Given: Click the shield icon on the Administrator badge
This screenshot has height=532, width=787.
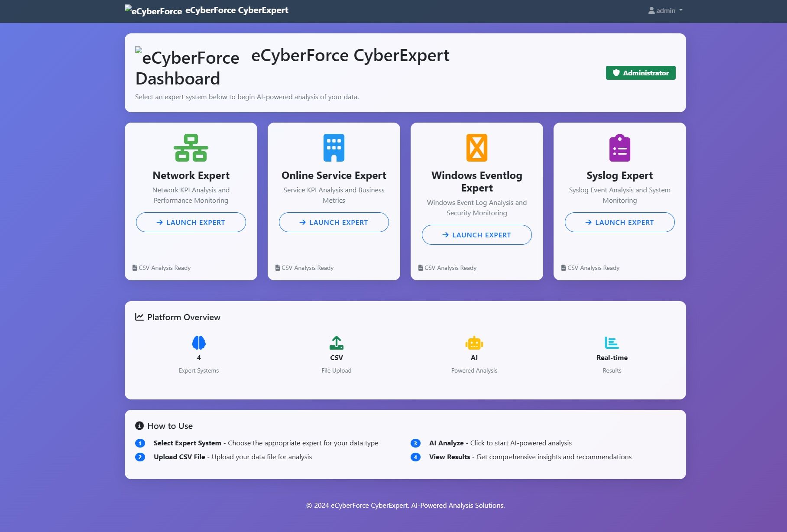Looking at the screenshot, I should click(617, 73).
